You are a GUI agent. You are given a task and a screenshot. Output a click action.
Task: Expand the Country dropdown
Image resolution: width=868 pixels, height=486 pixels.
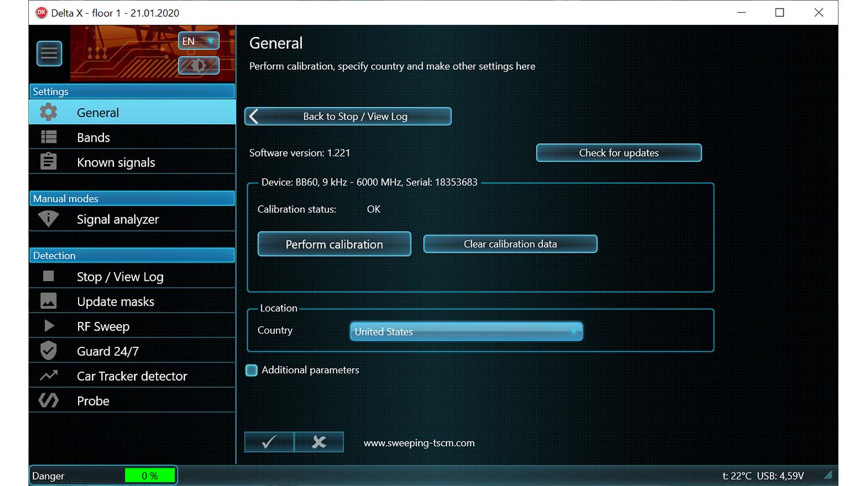point(466,332)
